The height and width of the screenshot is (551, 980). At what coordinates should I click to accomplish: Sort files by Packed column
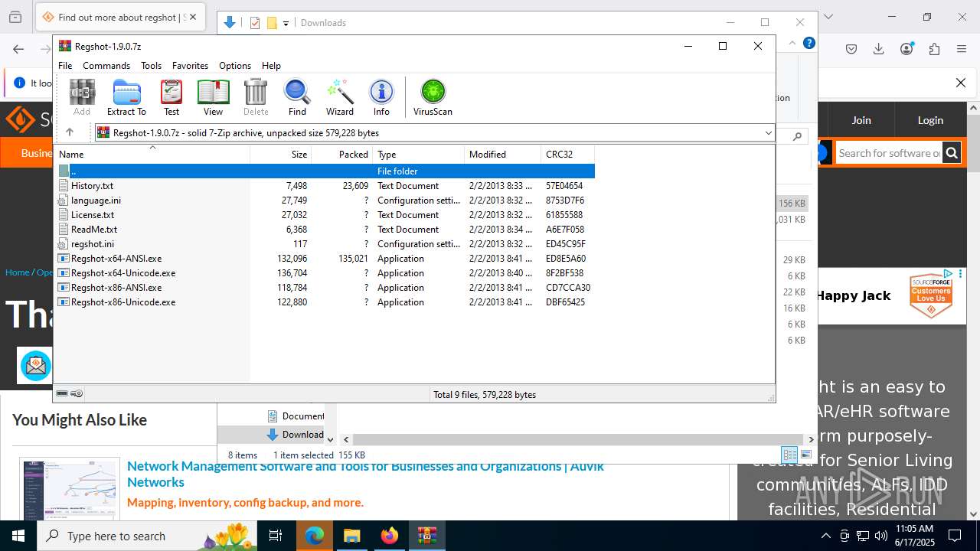tap(342, 154)
